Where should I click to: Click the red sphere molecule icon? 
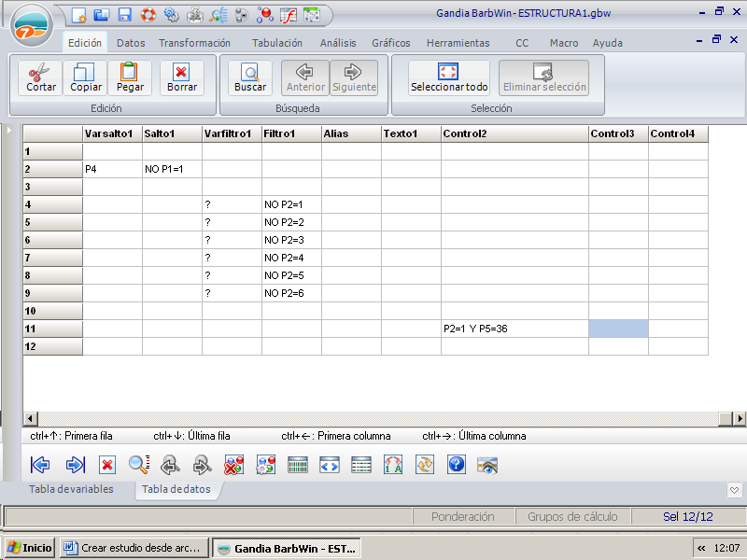[265, 15]
